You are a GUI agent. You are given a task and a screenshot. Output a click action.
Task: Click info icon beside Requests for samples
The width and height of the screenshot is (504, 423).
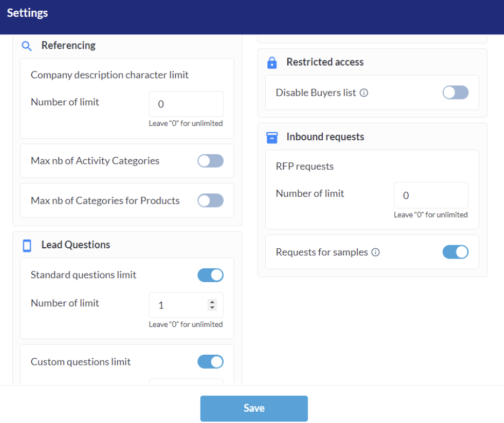click(375, 252)
